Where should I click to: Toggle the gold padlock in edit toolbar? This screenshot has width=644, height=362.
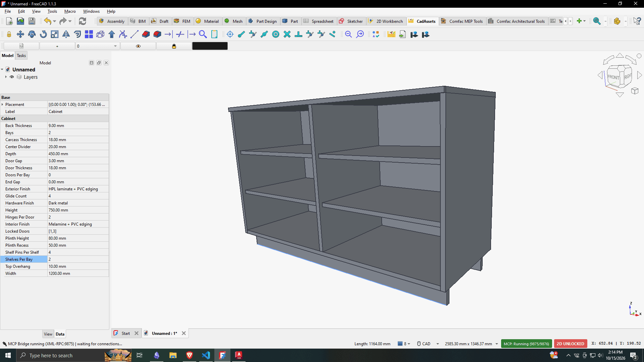[x=9, y=34]
